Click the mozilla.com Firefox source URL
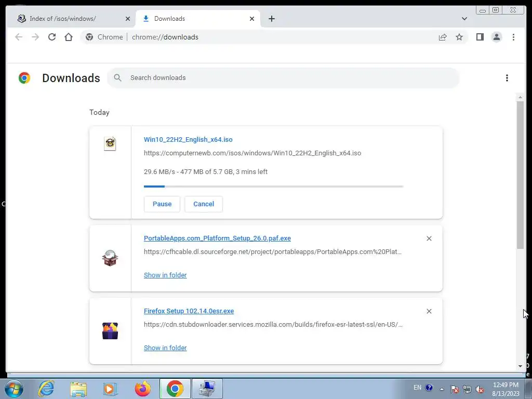 [x=273, y=324]
